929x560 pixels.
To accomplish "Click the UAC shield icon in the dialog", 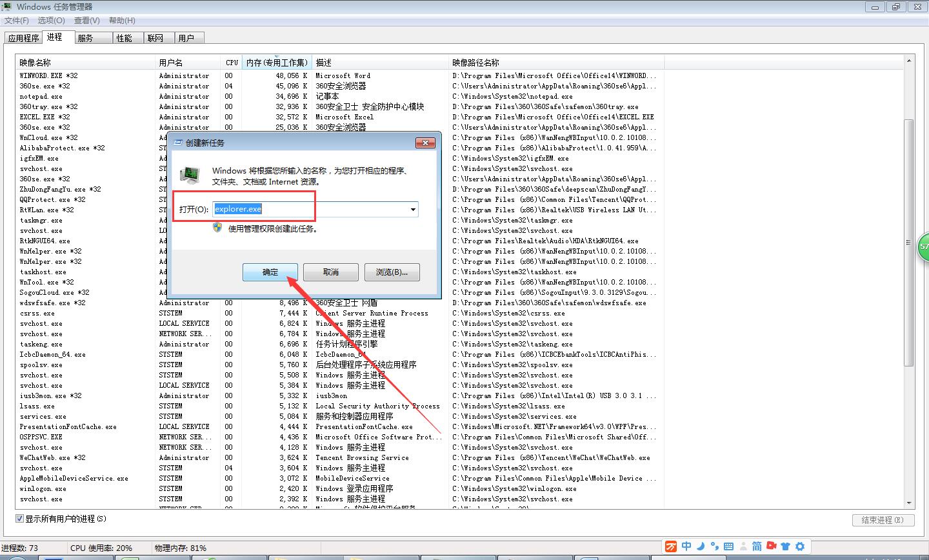I will pyautogui.click(x=217, y=228).
